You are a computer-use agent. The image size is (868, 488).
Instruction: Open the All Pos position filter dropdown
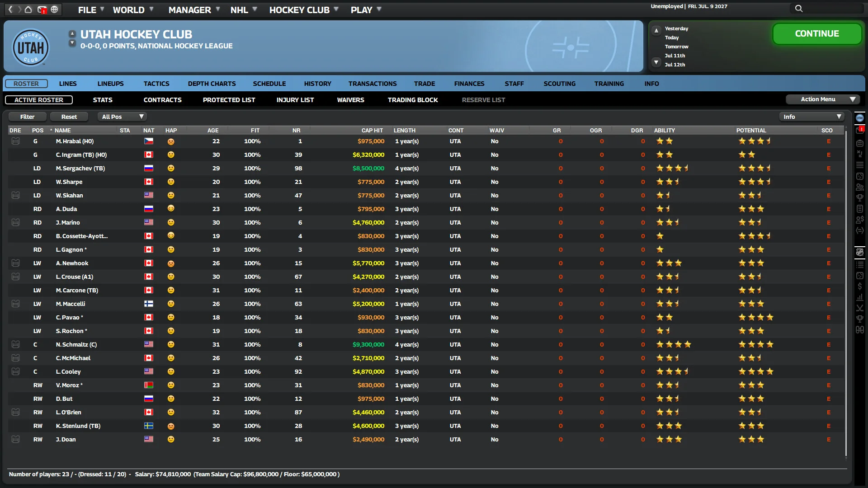[x=121, y=117]
